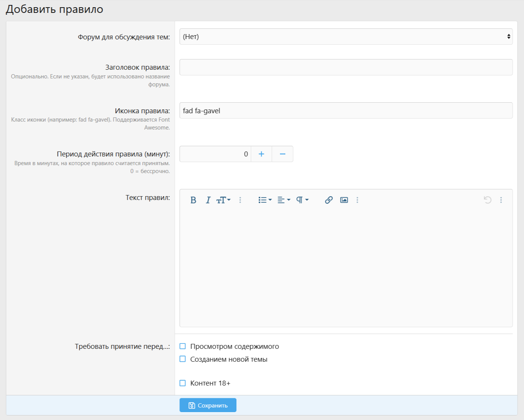The height and width of the screenshot is (420, 524).
Task: Open the far-right editor options menu
Action: [x=501, y=200]
